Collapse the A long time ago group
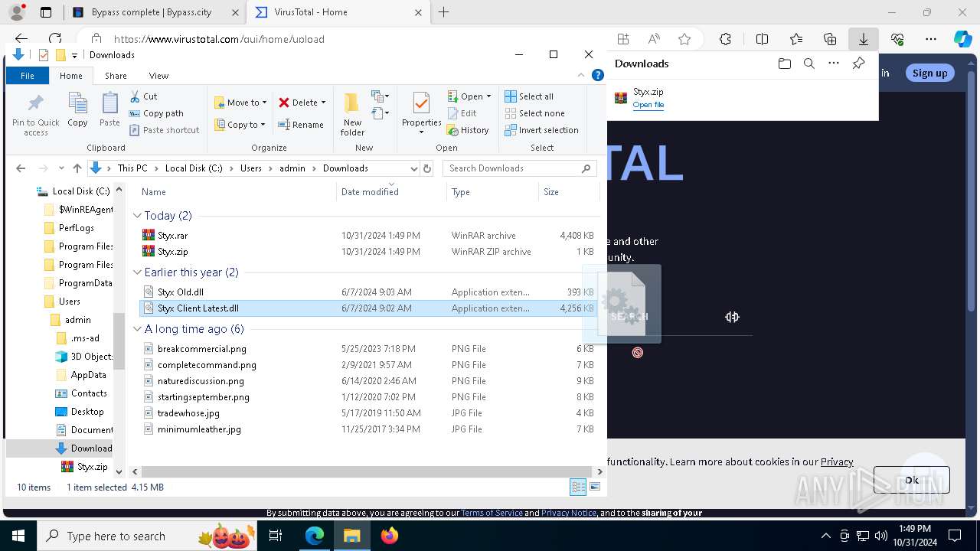This screenshot has width=980, height=551. pyautogui.click(x=137, y=329)
